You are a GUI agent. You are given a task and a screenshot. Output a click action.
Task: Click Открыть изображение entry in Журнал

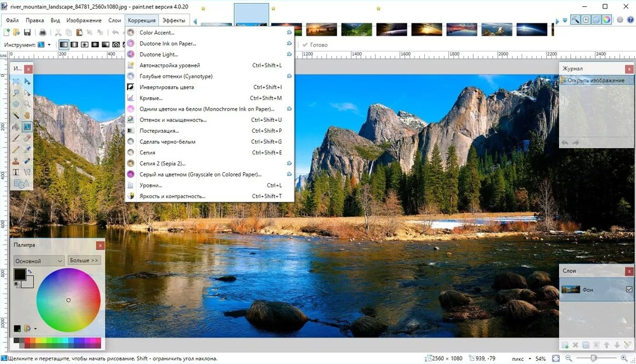(597, 80)
